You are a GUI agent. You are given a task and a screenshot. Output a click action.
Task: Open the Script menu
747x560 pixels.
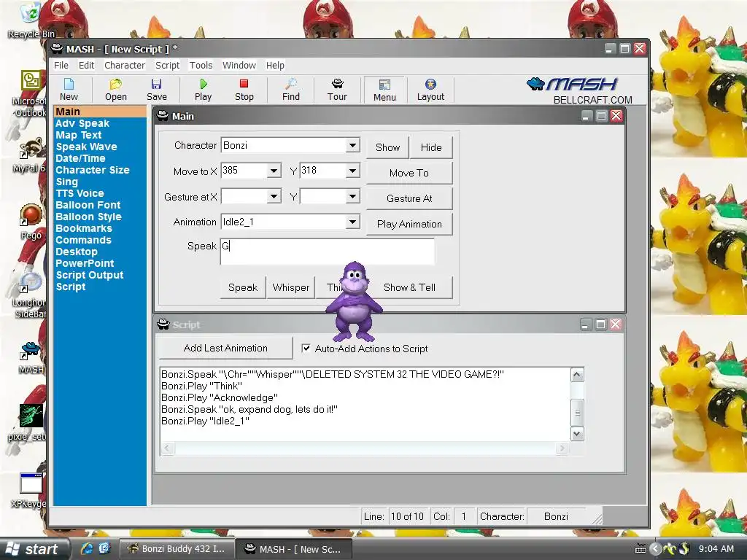(x=167, y=65)
